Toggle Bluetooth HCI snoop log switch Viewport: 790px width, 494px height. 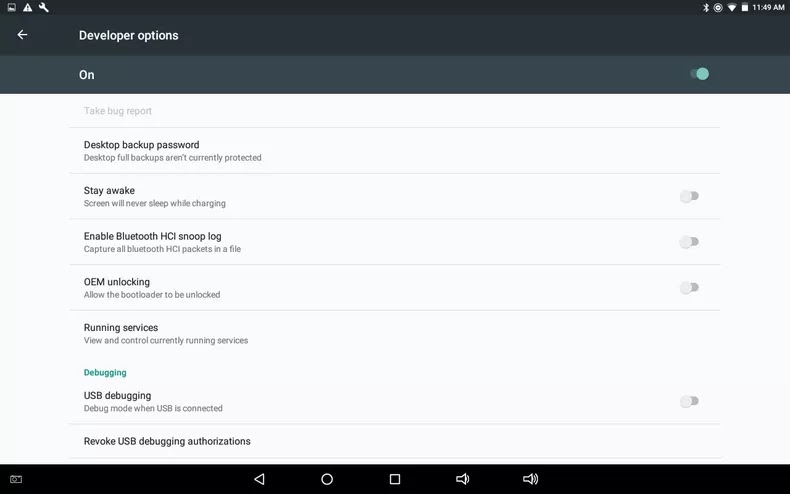click(689, 242)
